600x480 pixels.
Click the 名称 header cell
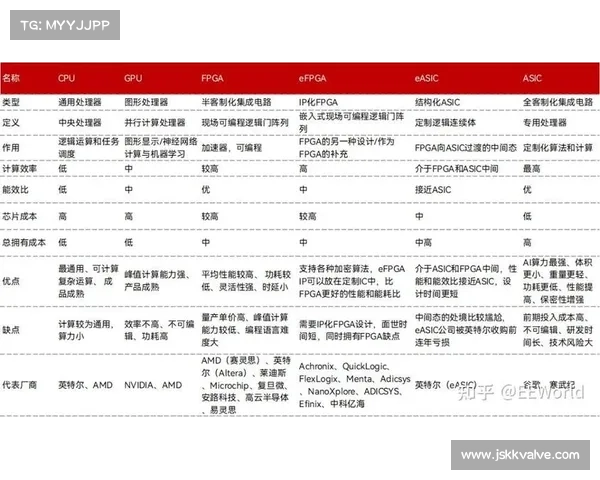(11, 78)
